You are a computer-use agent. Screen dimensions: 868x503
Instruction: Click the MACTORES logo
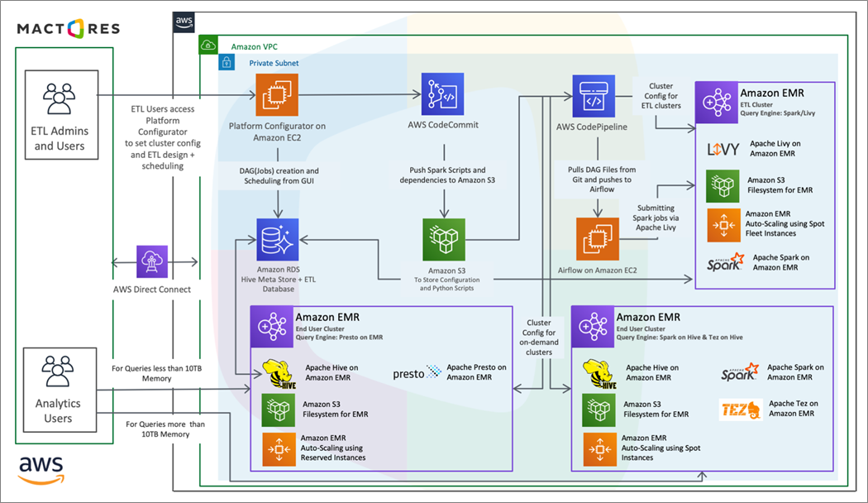pyautogui.click(x=69, y=29)
